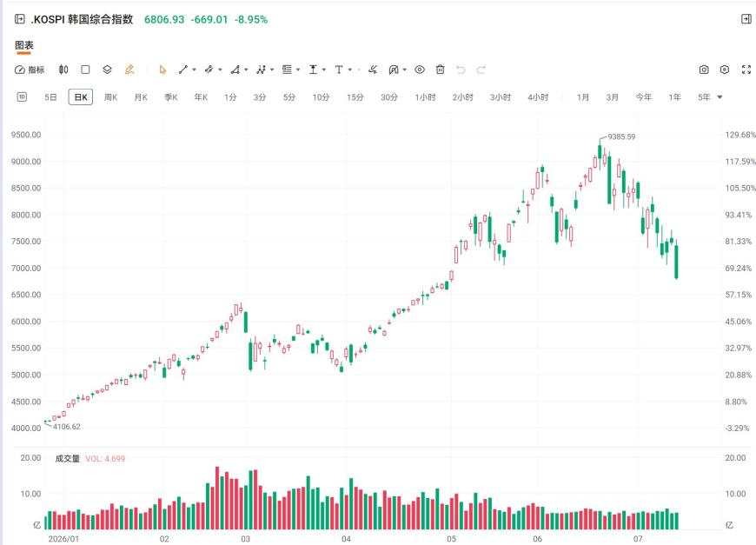Set range to 1月
756x545 pixels.
[x=583, y=97]
